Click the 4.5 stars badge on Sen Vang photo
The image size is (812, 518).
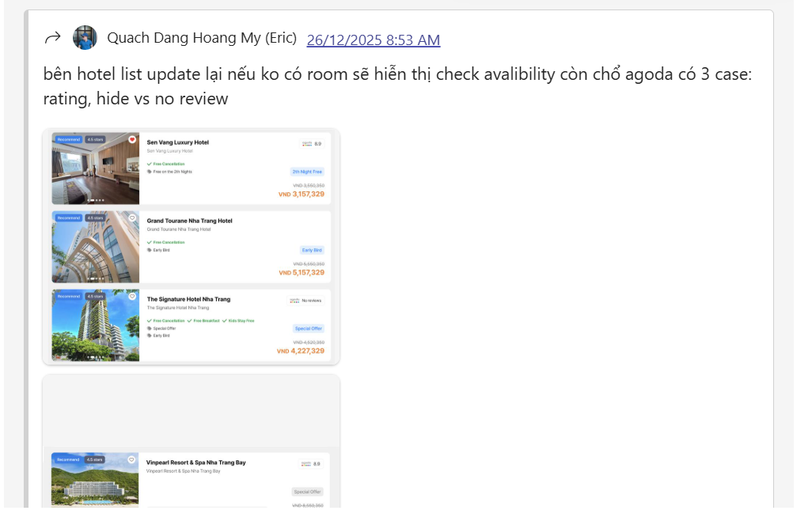click(x=95, y=140)
